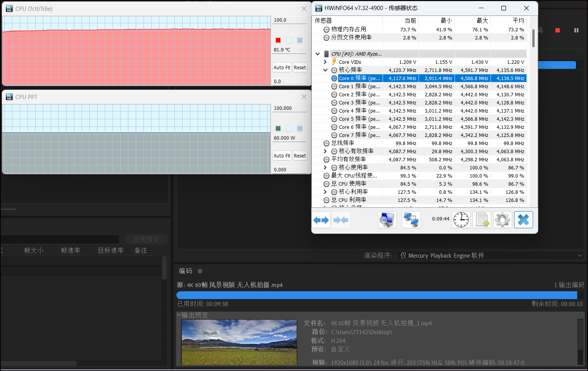Viewport: 588px width, 371px height.
Task: Collapse the CPU [#0] AMD Ryzen section
Action: pos(318,54)
